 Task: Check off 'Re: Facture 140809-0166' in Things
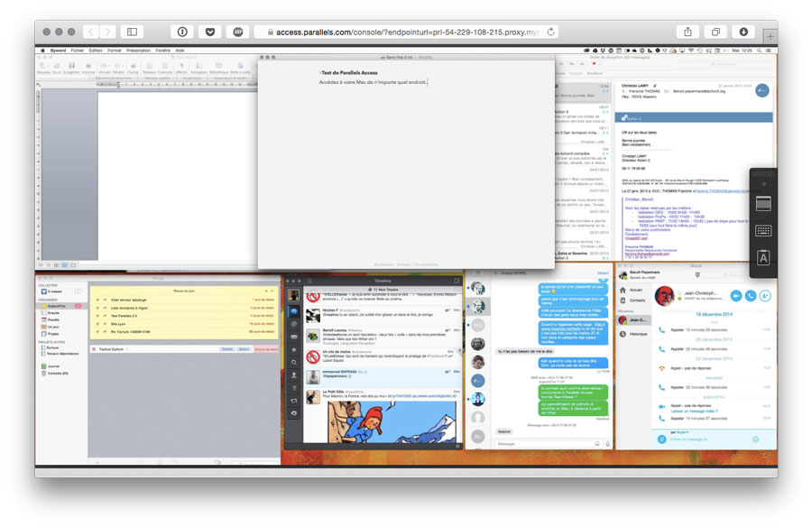point(97,332)
